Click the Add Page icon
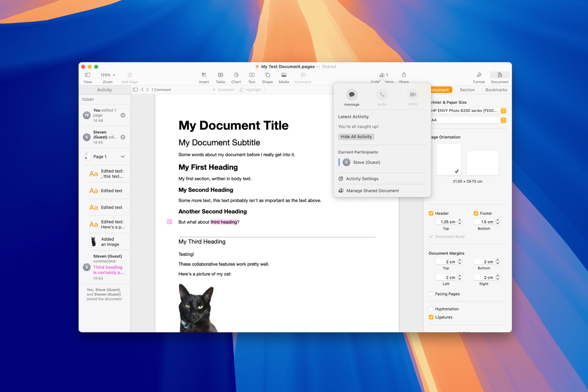This screenshot has height=392, width=588. (x=130, y=75)
